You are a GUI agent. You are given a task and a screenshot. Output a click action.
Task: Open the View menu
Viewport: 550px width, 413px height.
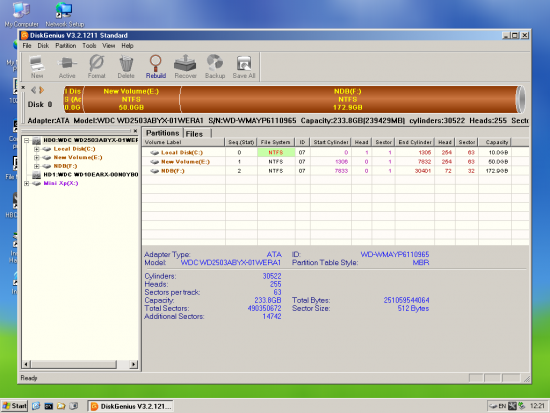pyautogui.click(x=108, y=46)
